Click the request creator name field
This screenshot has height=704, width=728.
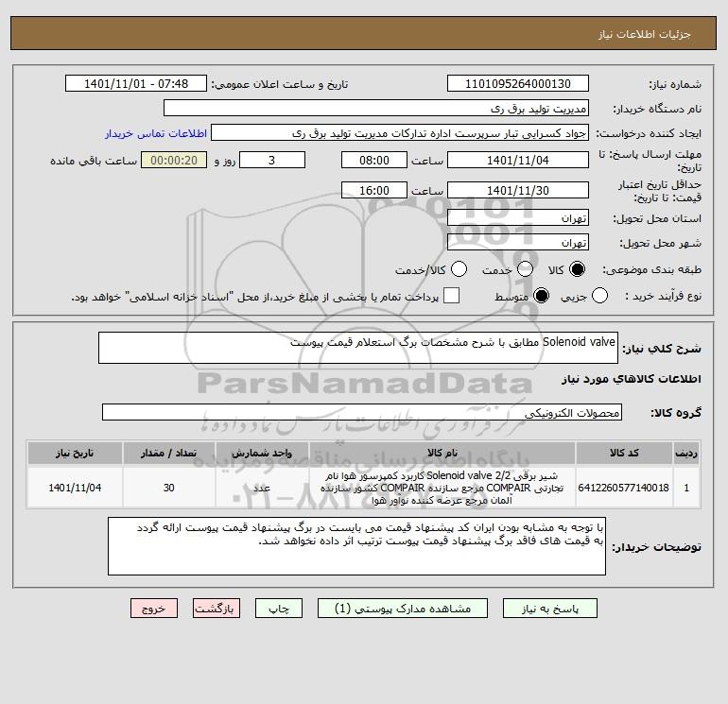point(400,132)
